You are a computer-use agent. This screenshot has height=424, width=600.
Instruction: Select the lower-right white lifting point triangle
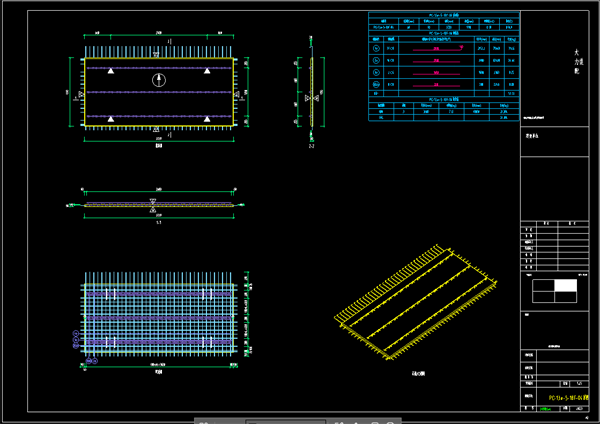(x=207, y=119)
